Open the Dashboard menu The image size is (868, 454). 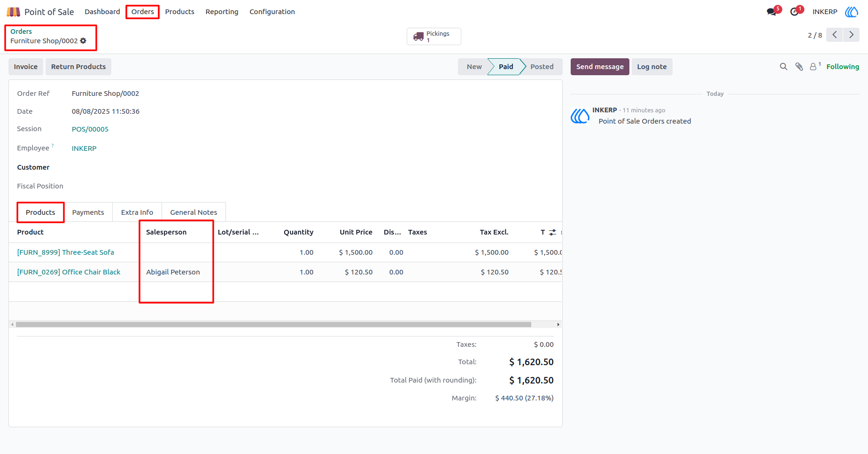pos(102,12)
